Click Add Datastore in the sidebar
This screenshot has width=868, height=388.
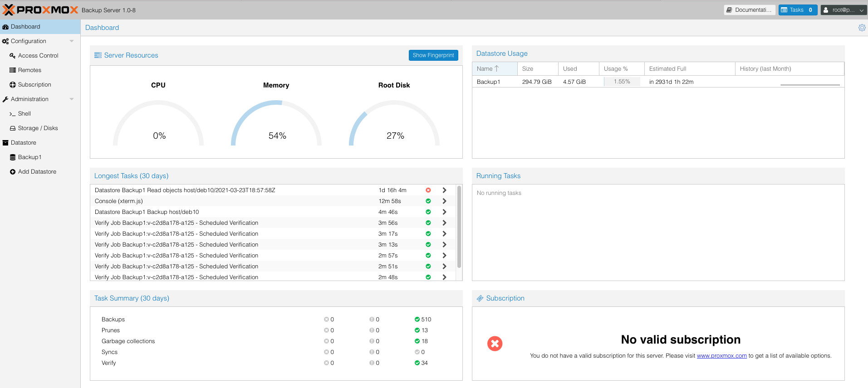[40, 172]
